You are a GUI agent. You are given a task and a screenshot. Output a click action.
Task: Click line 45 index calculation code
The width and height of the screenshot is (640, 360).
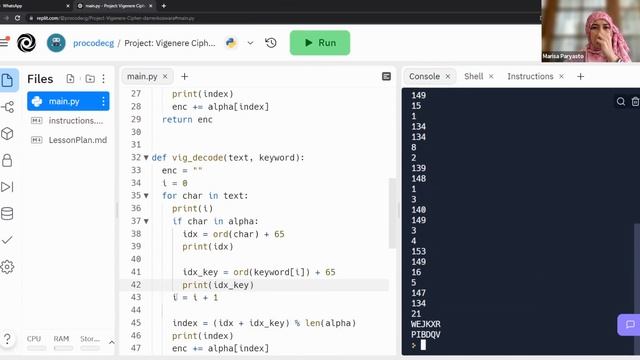point(264,323)
